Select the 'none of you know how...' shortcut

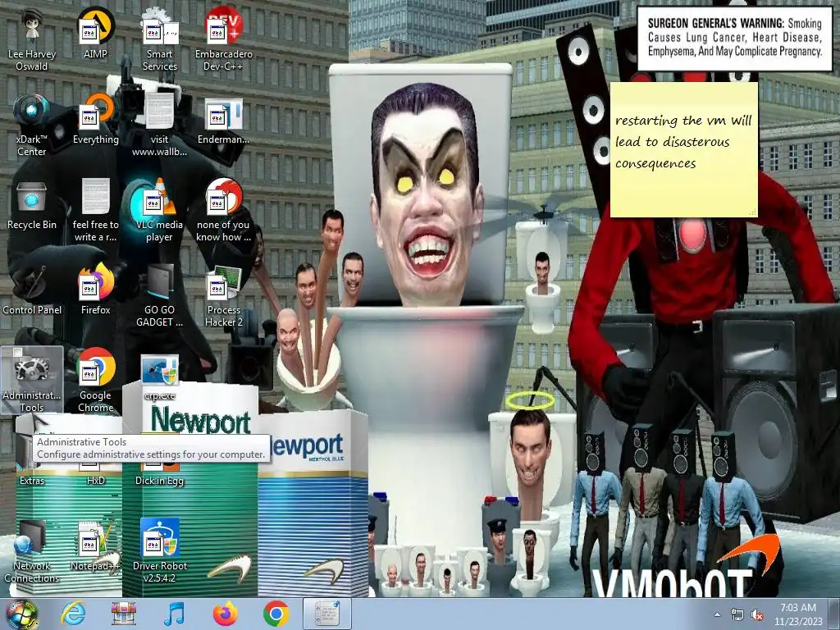pyautogui.click(x=223, y=211)
